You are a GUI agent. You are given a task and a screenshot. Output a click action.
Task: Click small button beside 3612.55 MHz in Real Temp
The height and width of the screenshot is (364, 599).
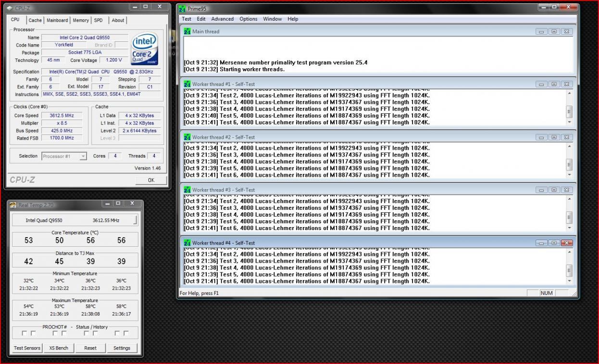coord(135,220)
